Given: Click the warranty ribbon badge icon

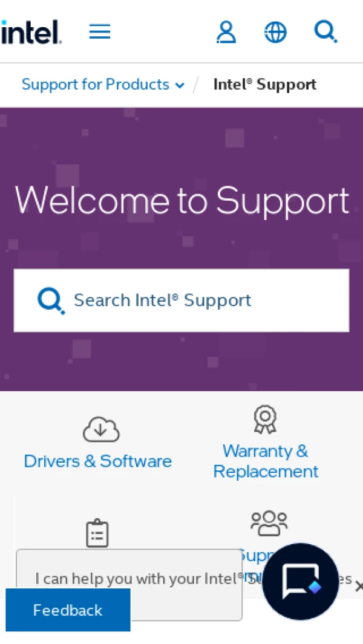Looking at the screenshot, I should point(265,420).
